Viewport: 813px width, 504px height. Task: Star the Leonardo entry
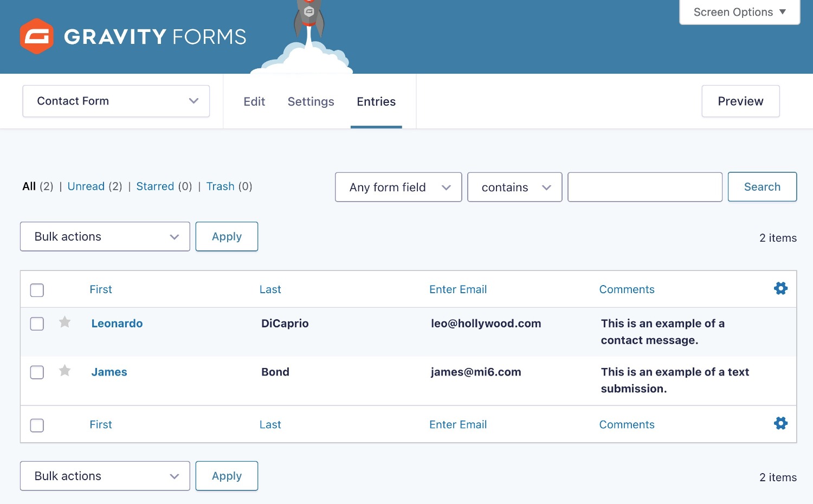coord(64,322)
